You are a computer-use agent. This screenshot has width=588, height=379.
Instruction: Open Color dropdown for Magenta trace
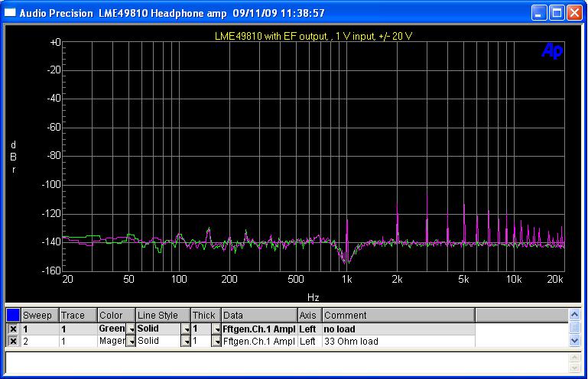pyautogui.click(x=131, y=341)
